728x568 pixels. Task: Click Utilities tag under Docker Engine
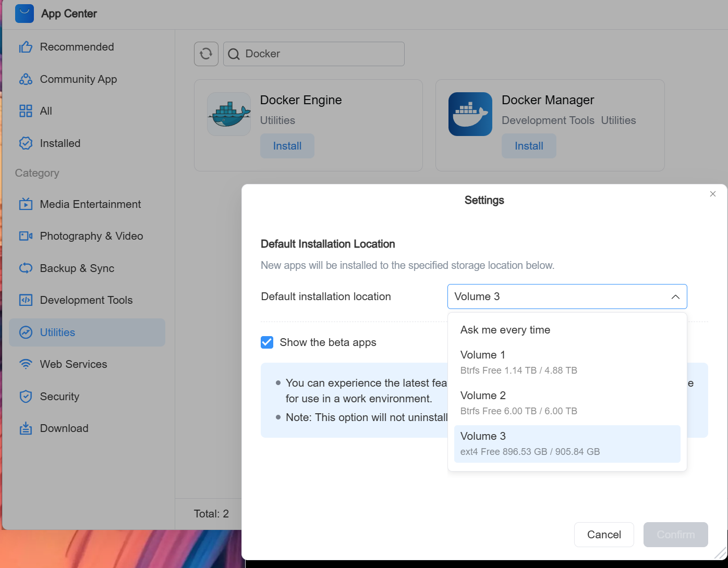coord(277,120)
